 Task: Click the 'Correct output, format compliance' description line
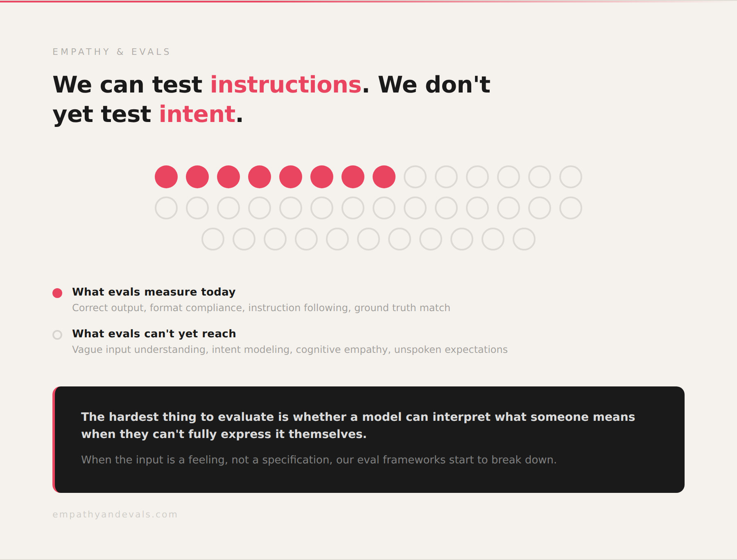tap(261, 308)
